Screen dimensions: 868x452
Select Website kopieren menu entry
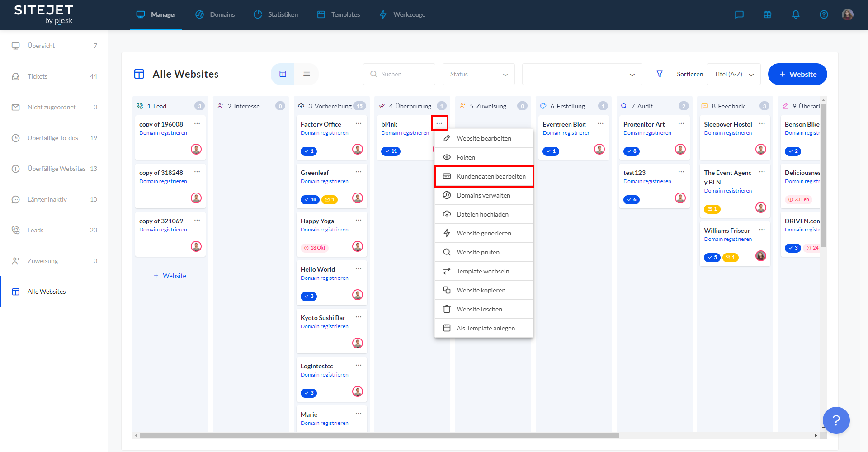(484, 290)
